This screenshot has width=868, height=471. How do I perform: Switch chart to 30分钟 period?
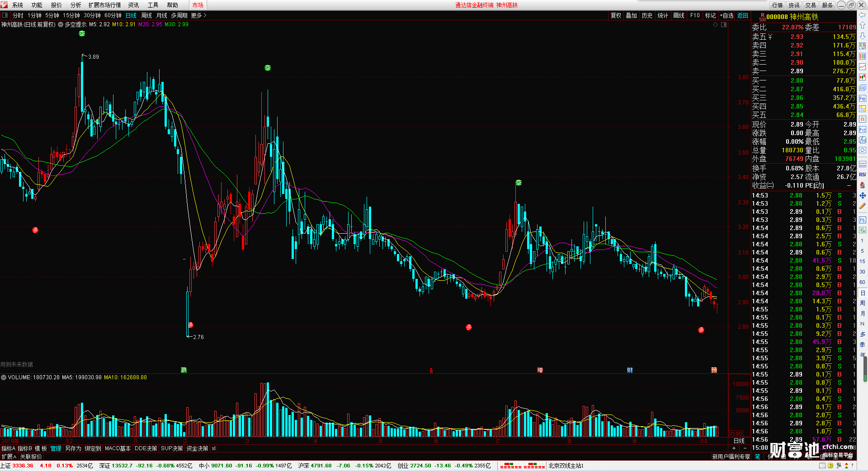click(x=92, y=15)
